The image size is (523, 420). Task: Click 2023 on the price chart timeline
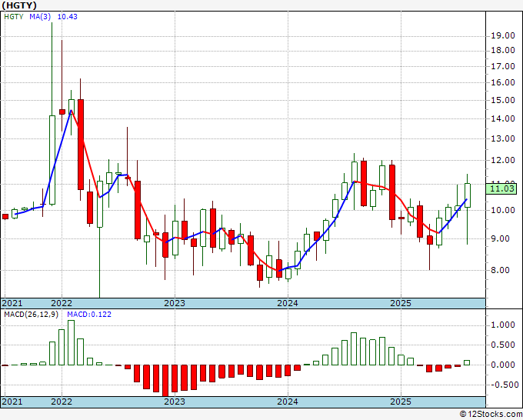[175, 303]
